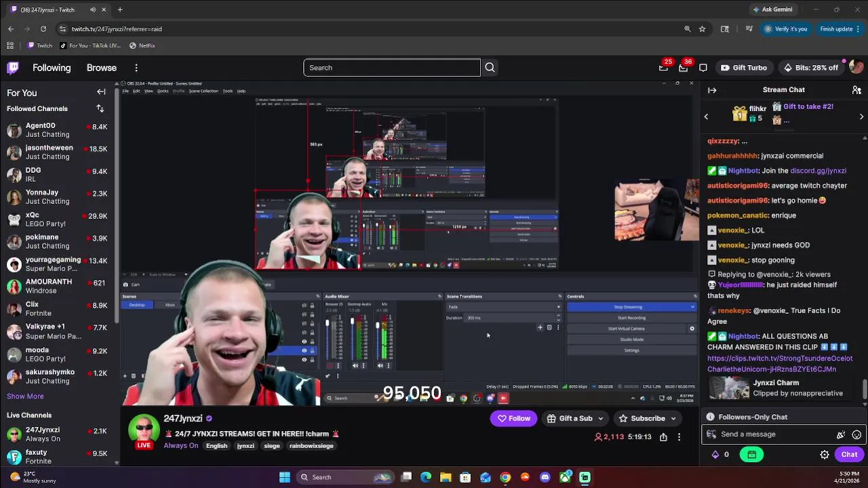Screen dimensions: 868x488
Task: Open the rainbowsixsiege tag
Action: 311,446
